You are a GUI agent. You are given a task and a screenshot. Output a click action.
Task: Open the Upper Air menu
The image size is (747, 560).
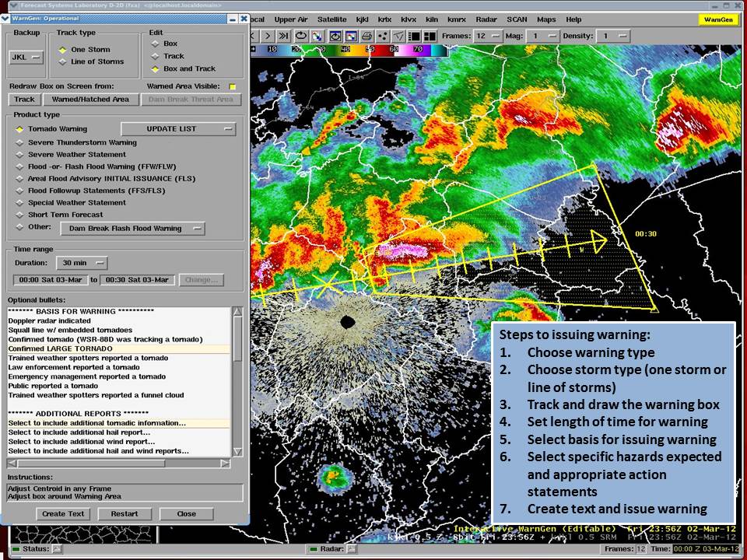(291, 19)
